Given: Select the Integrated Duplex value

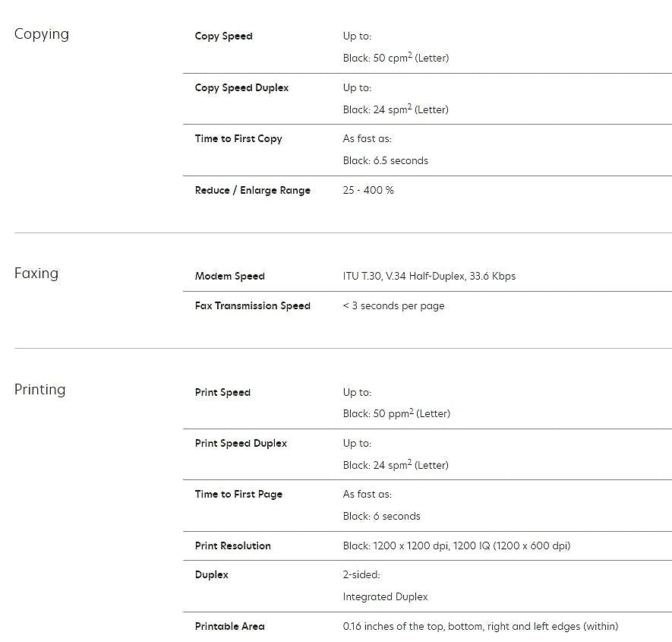Looking at the screenshot, I should (385, 597).
